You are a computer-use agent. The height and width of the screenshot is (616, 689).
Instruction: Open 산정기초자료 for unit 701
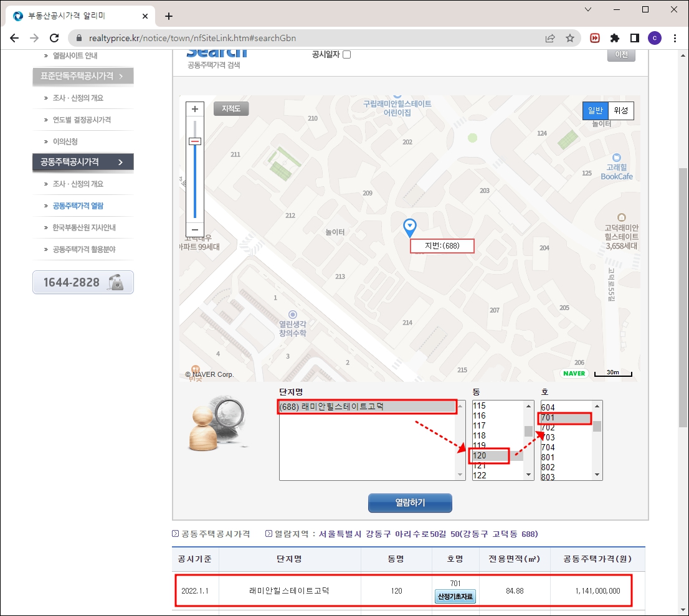point(455,597)
